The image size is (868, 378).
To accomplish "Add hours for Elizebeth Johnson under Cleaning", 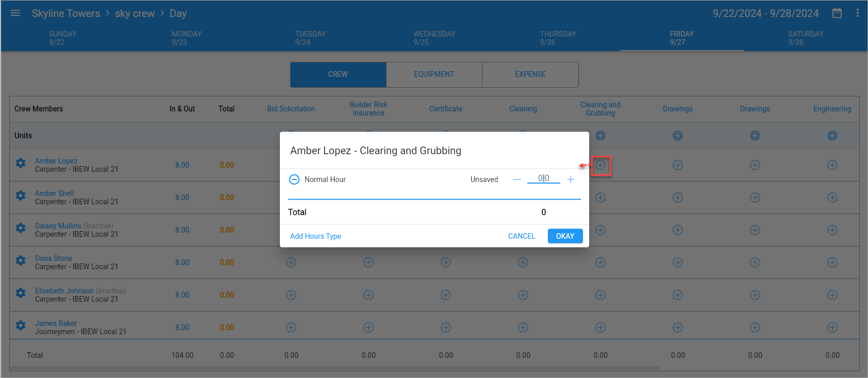I will pos(523,295).
